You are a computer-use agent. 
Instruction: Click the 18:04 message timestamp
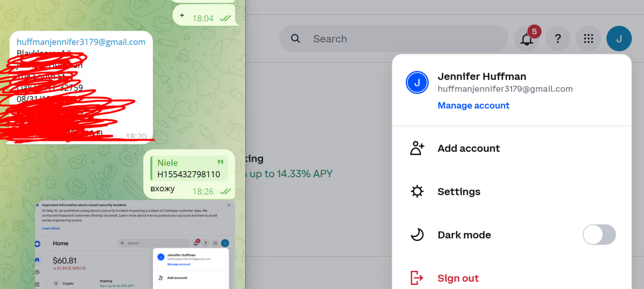click(x=203, y=18)
